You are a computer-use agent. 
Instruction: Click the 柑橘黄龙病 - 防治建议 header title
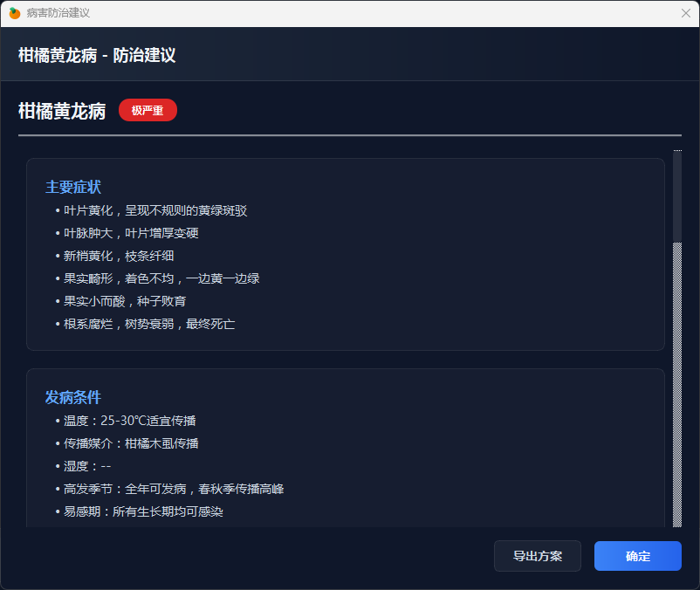coord(97,55)
